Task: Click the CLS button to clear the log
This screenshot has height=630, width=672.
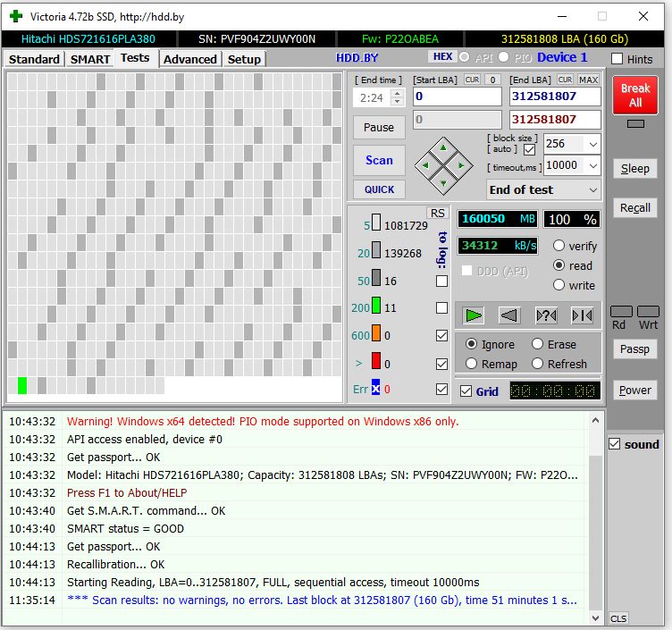Action: (x=618, y=618)
